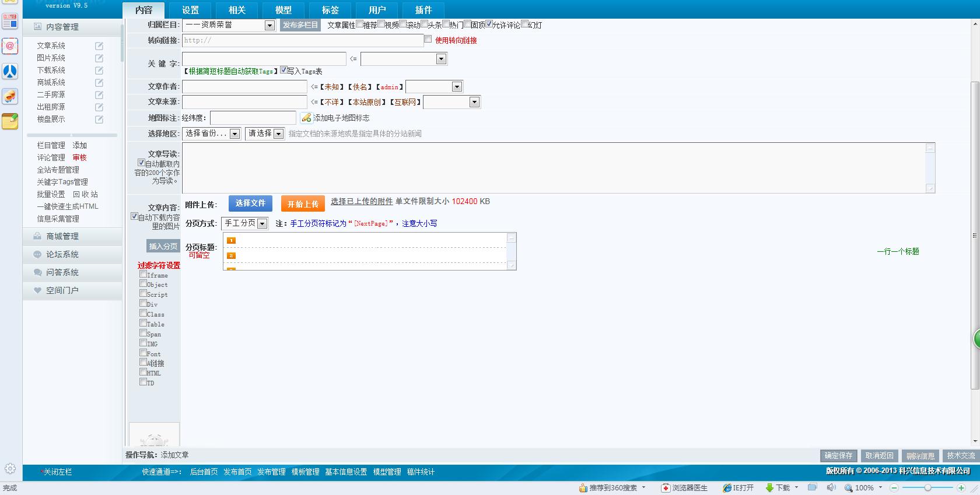Click the 取消返回 button

tap(879, 456)
